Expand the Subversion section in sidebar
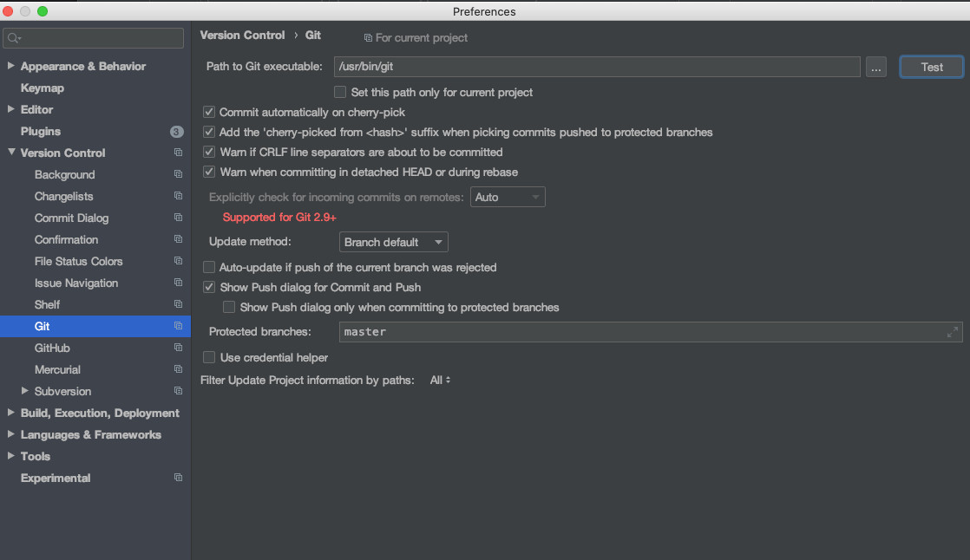This screenshot has height=560, width=970. coord(25,391)
